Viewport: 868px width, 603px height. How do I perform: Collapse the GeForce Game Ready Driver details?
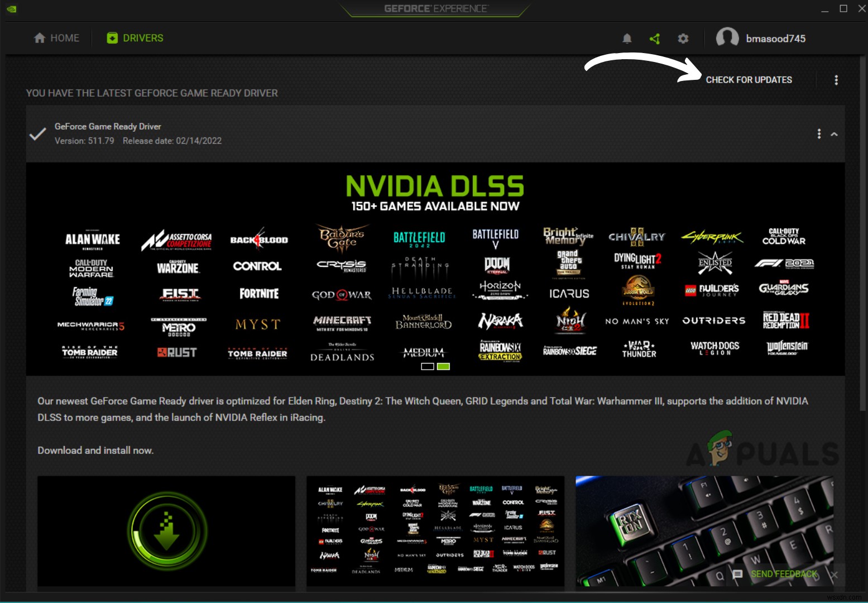point(835,134)
